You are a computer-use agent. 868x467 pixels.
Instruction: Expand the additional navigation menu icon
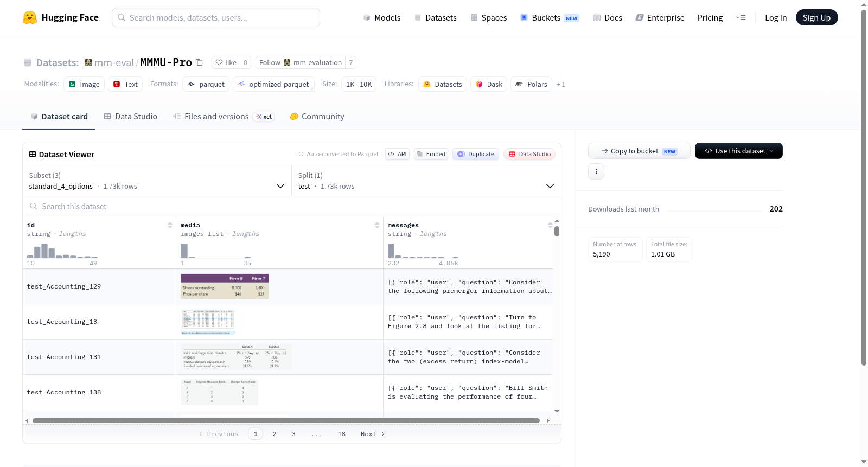[741, 17]
